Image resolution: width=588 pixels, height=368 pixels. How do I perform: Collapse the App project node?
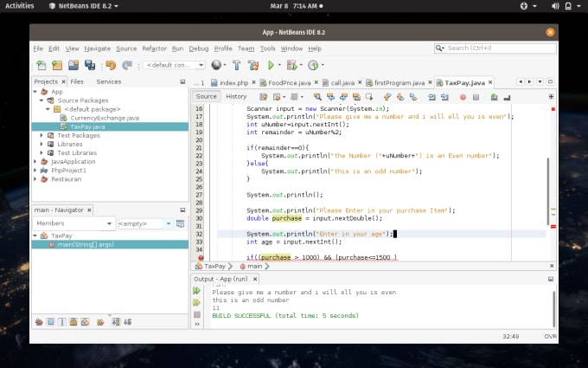[x=35, y=92]
